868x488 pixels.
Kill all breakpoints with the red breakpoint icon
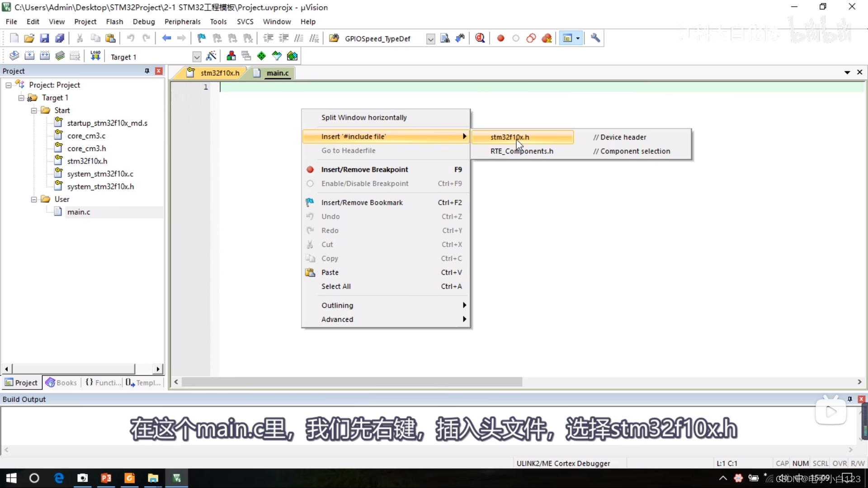tap(547, 38)
